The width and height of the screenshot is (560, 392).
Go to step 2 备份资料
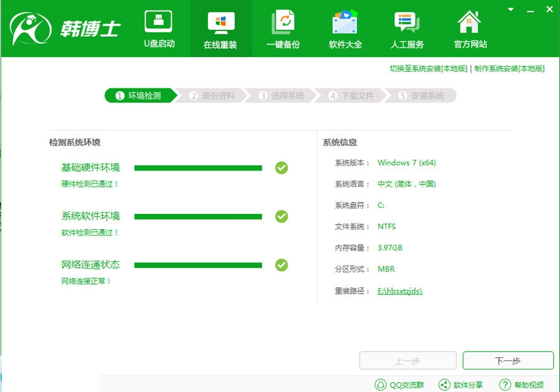click(x=213, y=96)
